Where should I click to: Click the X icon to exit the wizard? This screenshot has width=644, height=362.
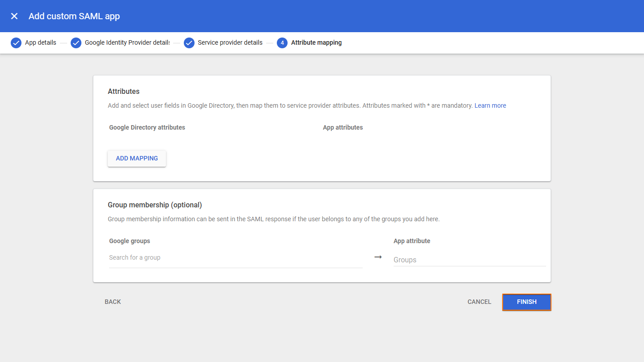pos(14,16)
